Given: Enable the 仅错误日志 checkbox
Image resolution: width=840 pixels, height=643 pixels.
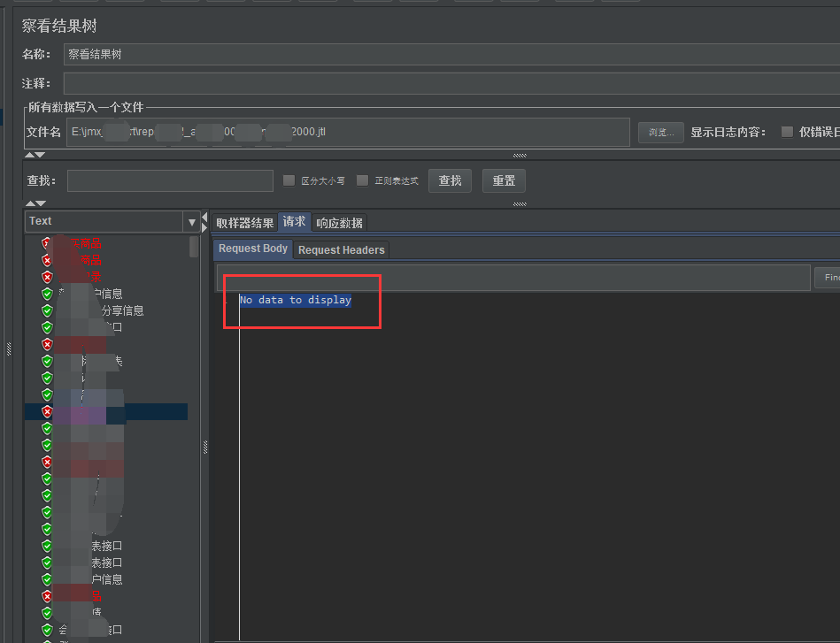Looking at the screenshot, I should (x=786, y=132).
